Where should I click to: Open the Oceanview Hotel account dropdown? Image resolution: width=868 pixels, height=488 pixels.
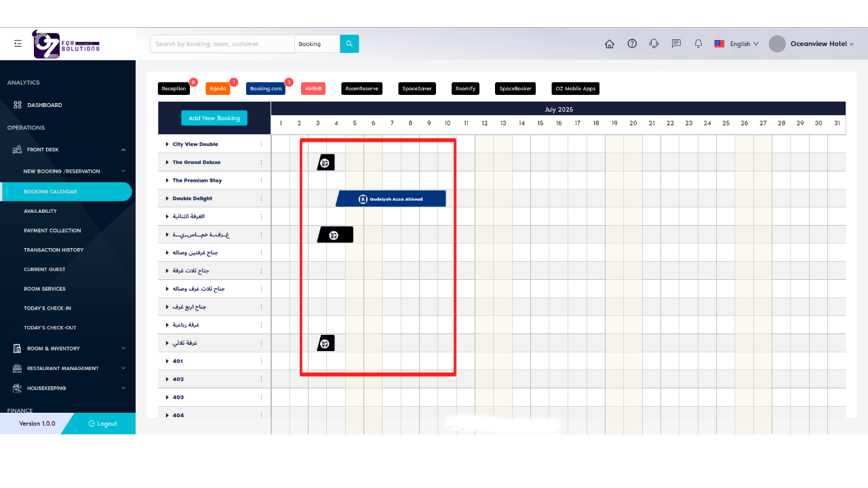(x=816, y=43)
